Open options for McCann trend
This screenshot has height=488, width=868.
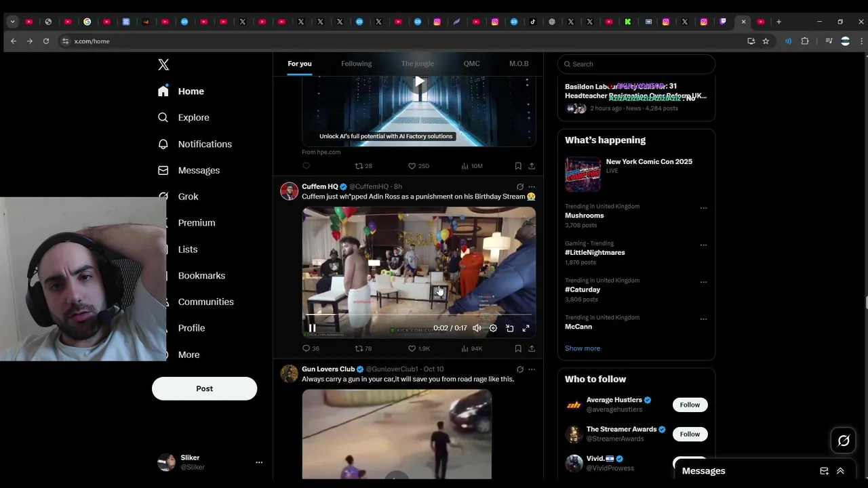pos(703,319)
